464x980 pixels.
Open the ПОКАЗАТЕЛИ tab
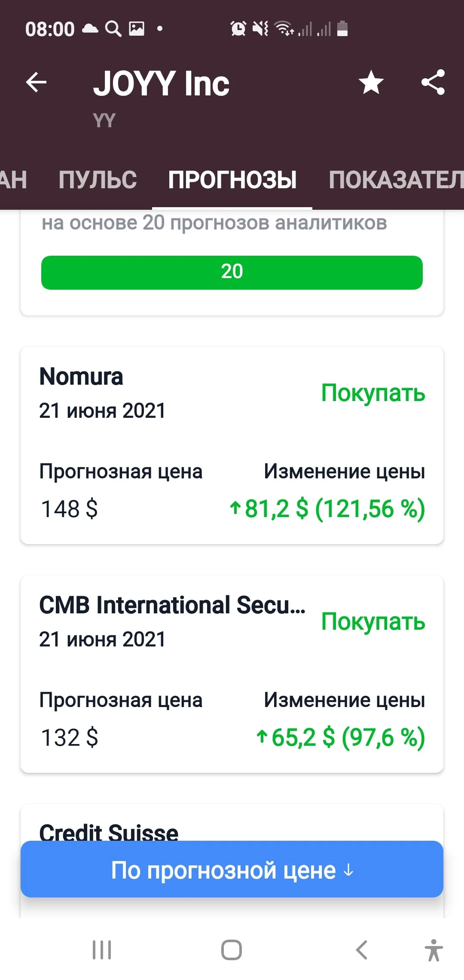point(396,180)
